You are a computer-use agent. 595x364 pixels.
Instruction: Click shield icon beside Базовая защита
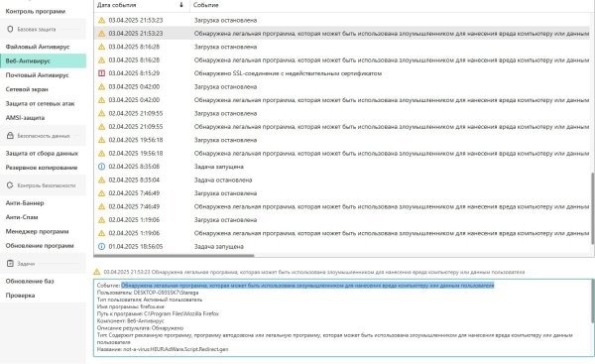(10, 29)
